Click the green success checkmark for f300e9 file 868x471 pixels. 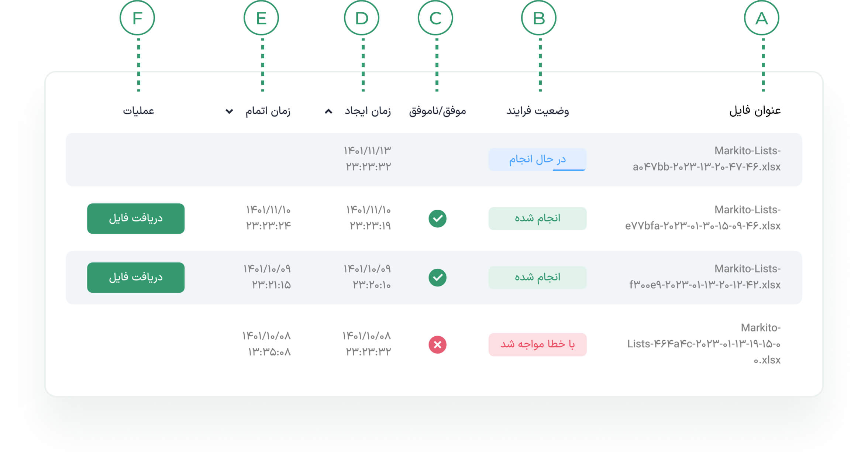[x=437, y=278]
